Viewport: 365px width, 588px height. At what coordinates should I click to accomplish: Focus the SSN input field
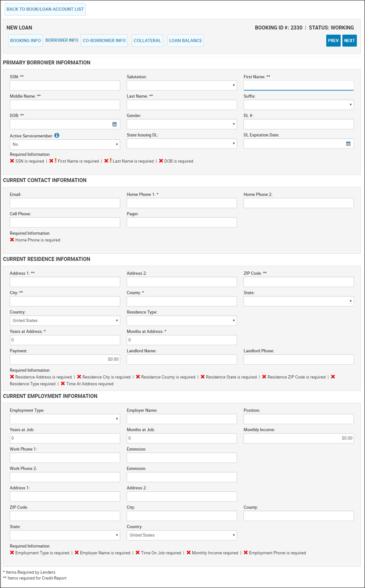click(65, 86)
